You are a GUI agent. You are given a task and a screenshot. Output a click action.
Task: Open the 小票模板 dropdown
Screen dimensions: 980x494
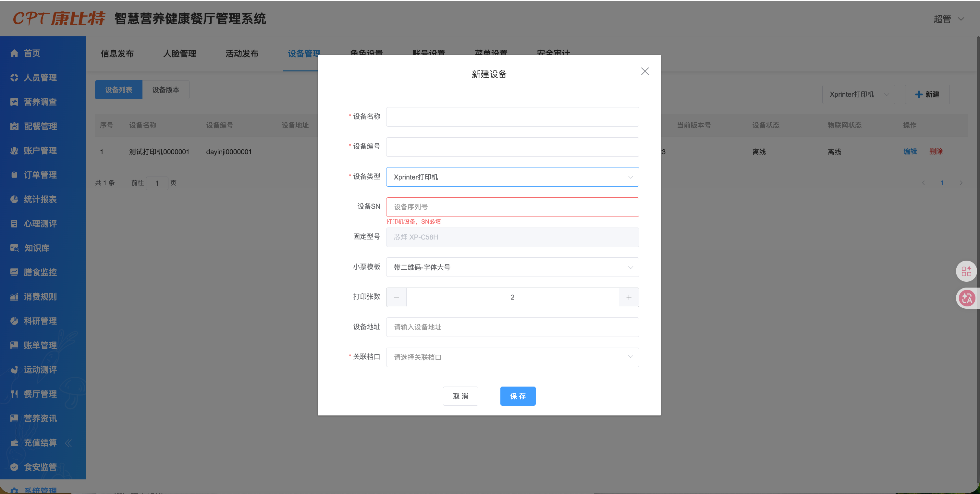tap(512, 267)
